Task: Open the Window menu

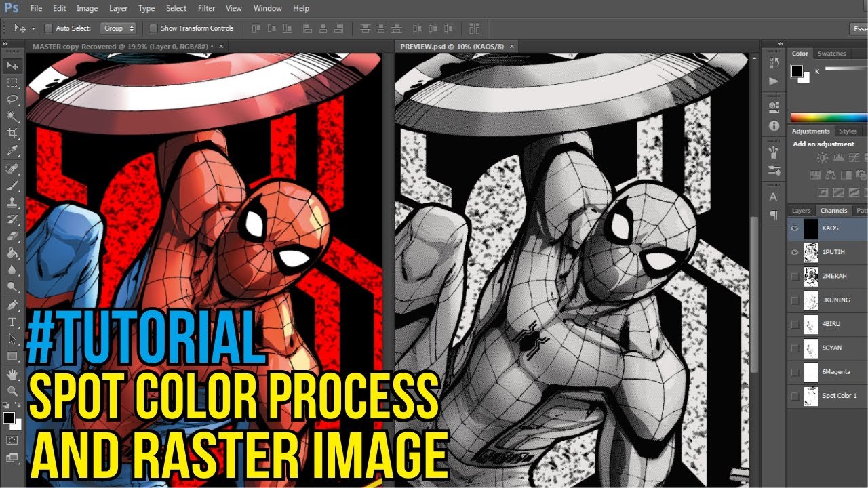Action: (267, 8)
